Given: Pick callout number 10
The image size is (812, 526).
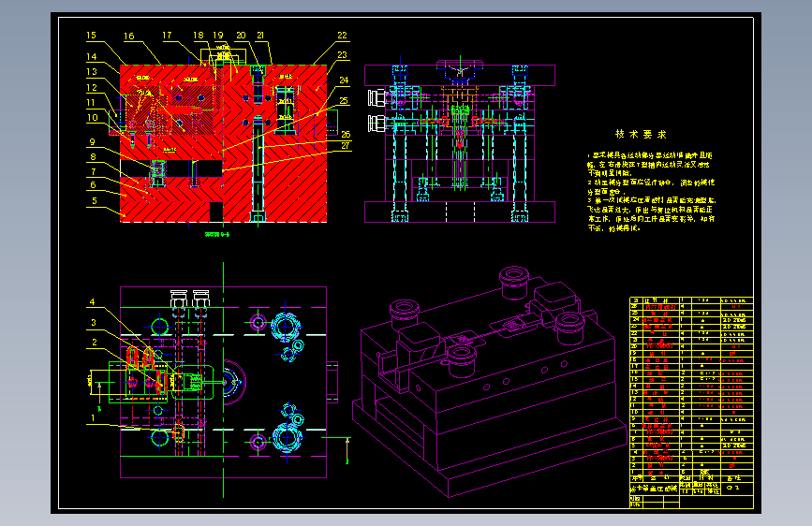Looking at the screenshot, I should click(92, 118).
